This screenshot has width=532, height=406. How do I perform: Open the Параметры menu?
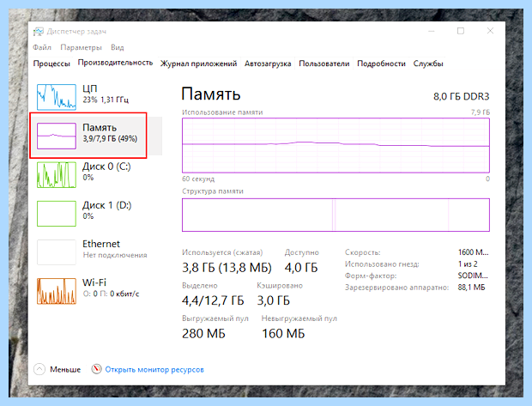coord(81,47)
